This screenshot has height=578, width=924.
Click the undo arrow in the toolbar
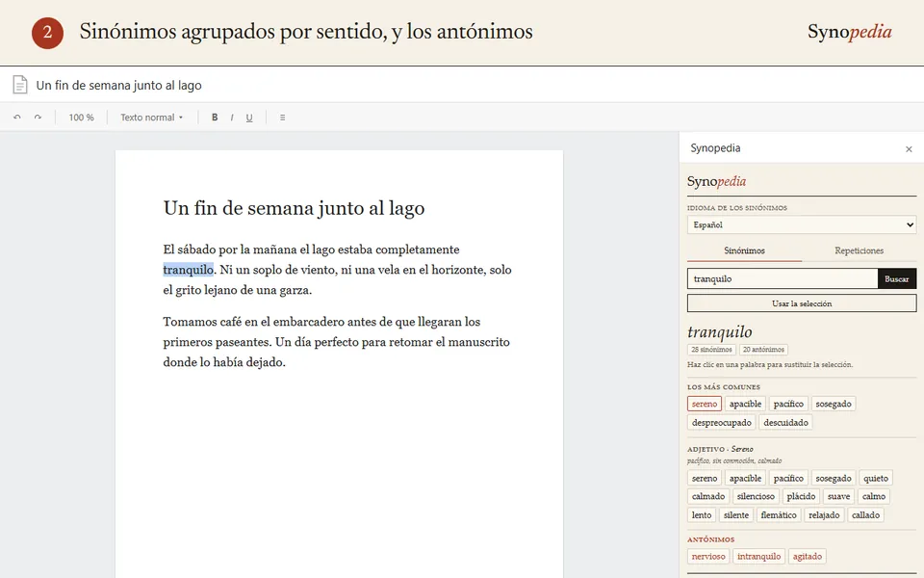click(x=17, y=118)
